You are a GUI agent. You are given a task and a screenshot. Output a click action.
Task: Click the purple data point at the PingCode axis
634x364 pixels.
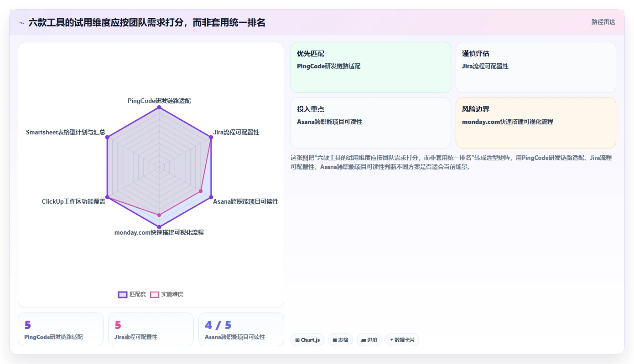click(x=159, y=108)
